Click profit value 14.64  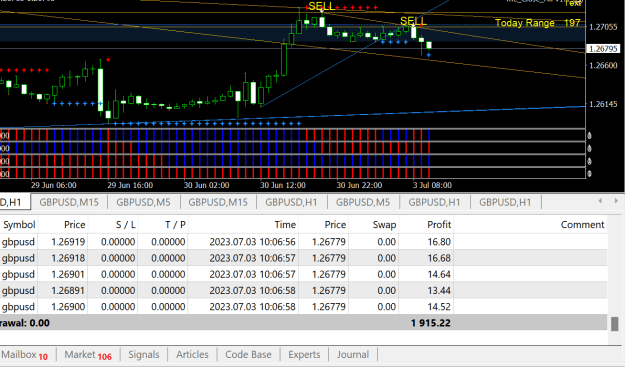pyautogui.click(x=439, y=275)
